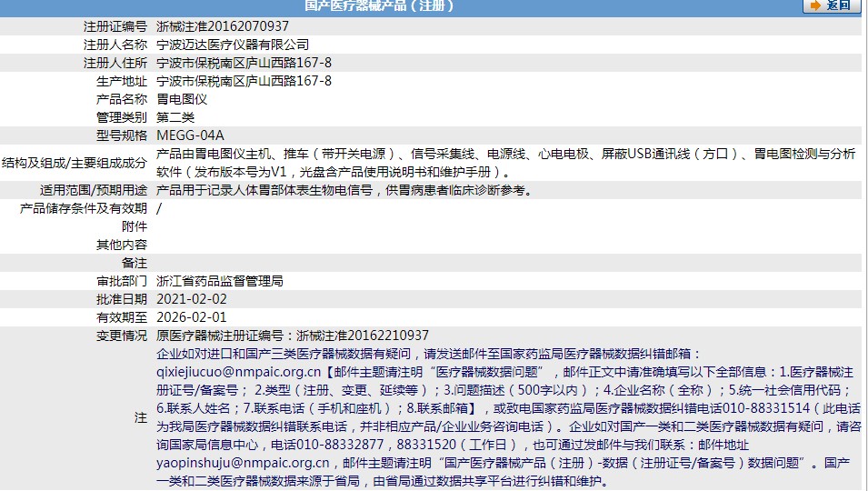The height and width of the screenshot is (491, 868).
Task: Click the 产品储存条件及有效期 label
Action: tap(84, 209)
